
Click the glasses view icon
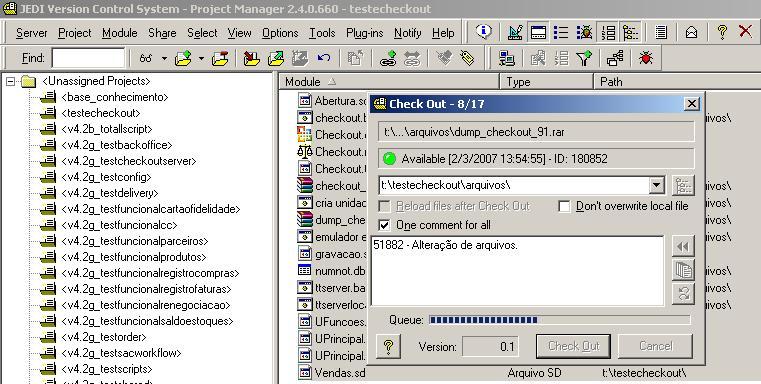[146, 59]
